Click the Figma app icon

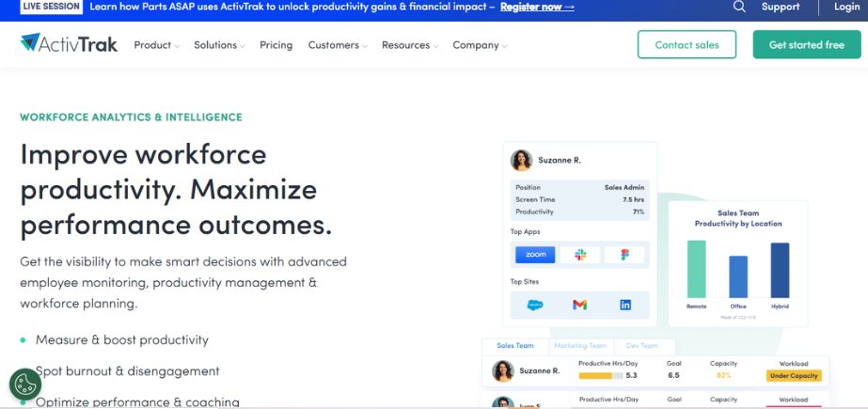(x=624, y=255)
